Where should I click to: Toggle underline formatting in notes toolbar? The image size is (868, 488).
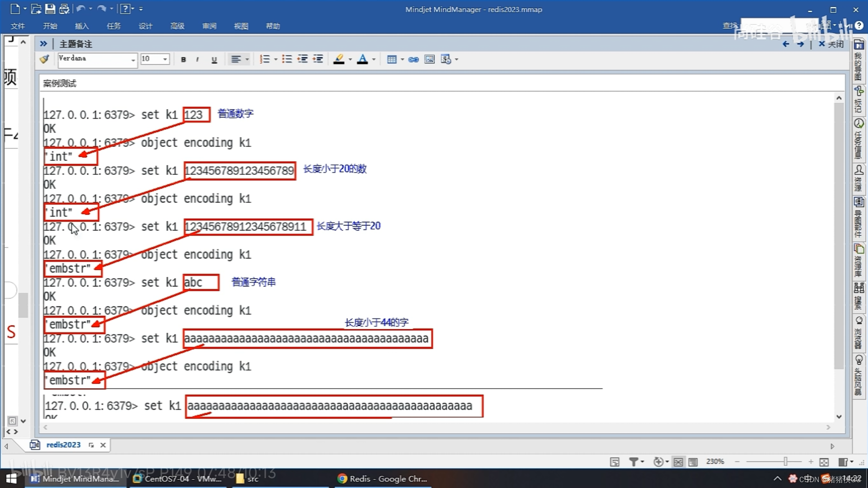click(214, 60)
